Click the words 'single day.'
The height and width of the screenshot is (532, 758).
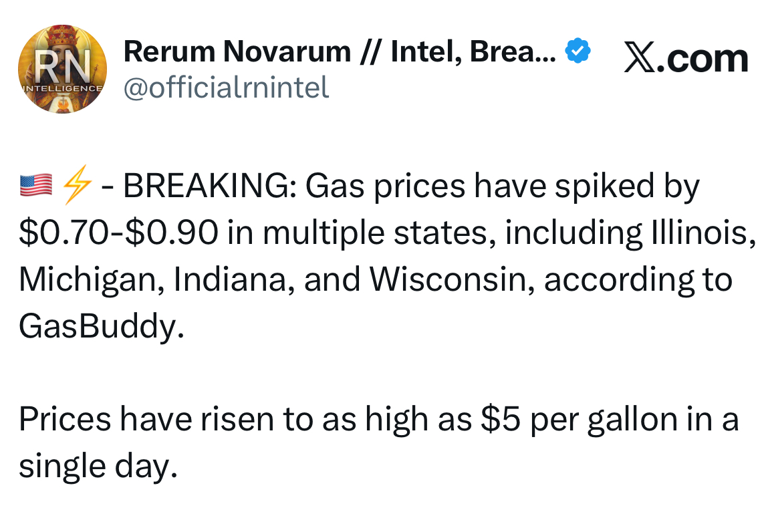98,467
